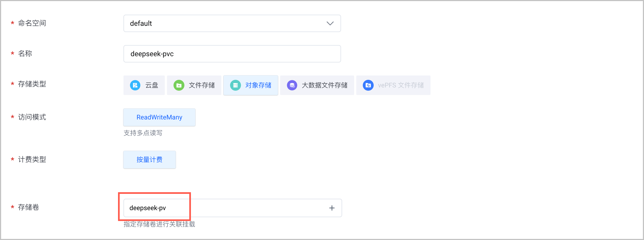
Task: Select the vePFS 文件存储 option text
Action: click(x=401, y=85)
